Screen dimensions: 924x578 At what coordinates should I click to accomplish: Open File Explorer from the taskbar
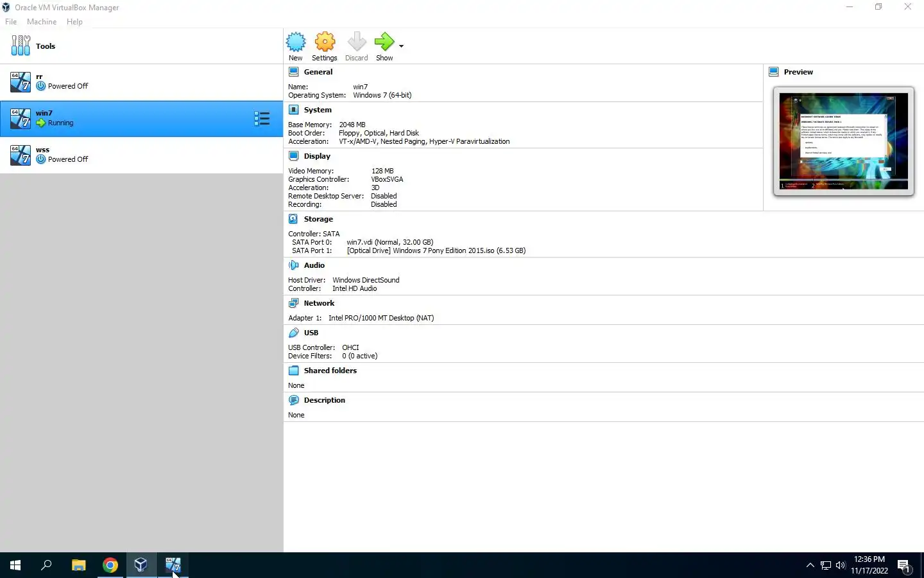(78, 565)
